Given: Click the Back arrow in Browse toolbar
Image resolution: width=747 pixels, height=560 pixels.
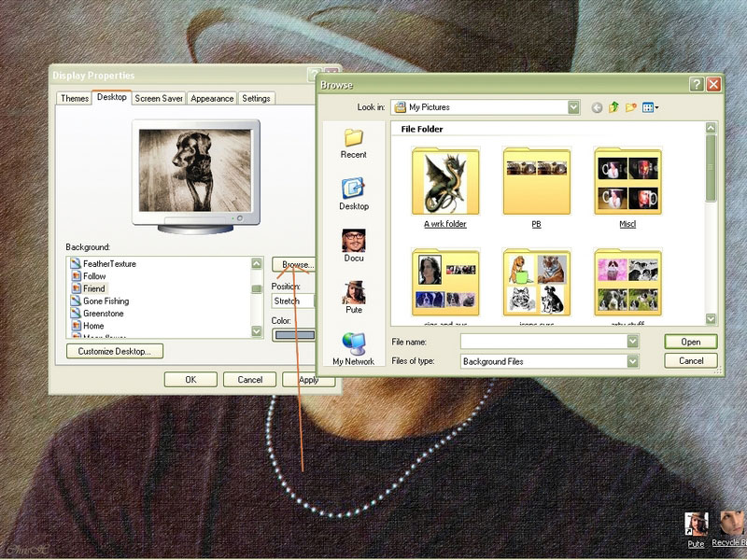Looking at the screenshot, I should (x=598, y=108).
